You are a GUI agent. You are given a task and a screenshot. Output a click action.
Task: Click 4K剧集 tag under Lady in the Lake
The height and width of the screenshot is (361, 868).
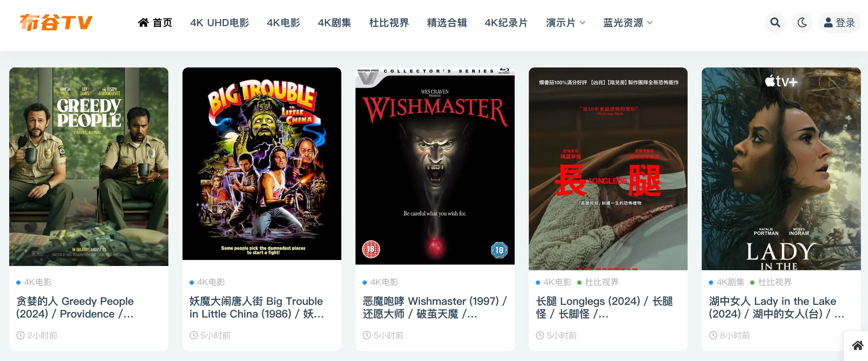[x=730, y=282]
